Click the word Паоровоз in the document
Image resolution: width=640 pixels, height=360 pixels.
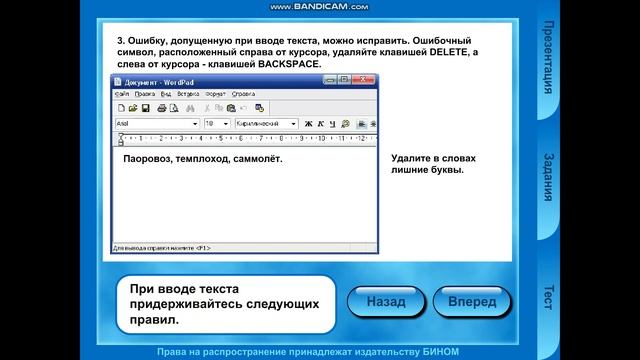[x=147, y=159]
